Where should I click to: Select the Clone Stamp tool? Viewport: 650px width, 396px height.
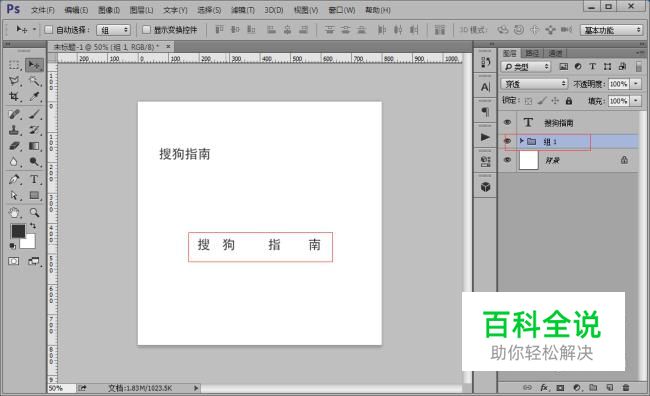(15, 130)
